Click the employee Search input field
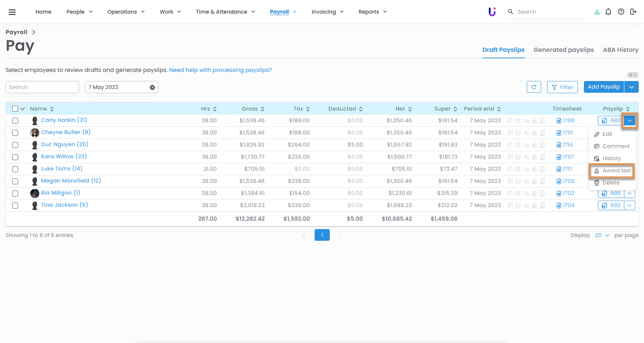 (42, 87)
